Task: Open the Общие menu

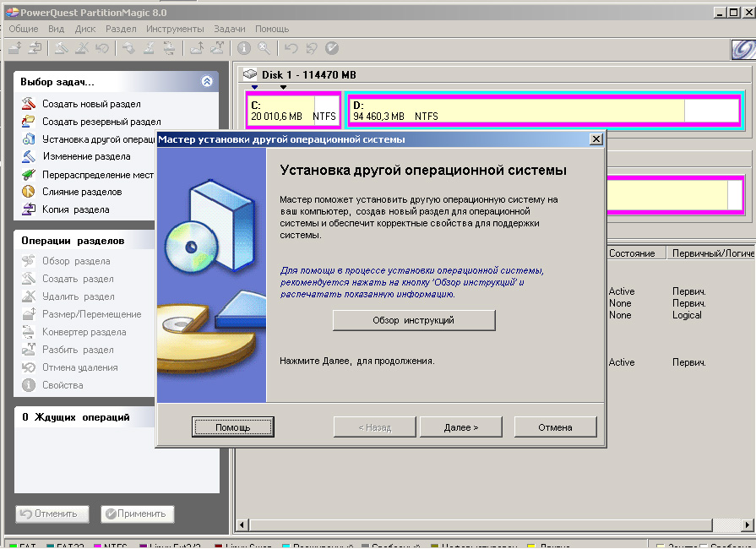Action: (x=24, y=29)
